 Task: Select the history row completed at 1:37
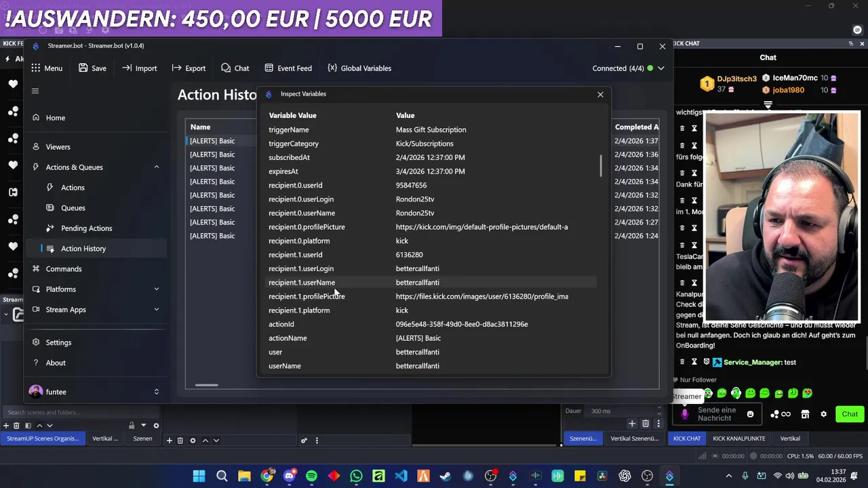coord(423,141)
